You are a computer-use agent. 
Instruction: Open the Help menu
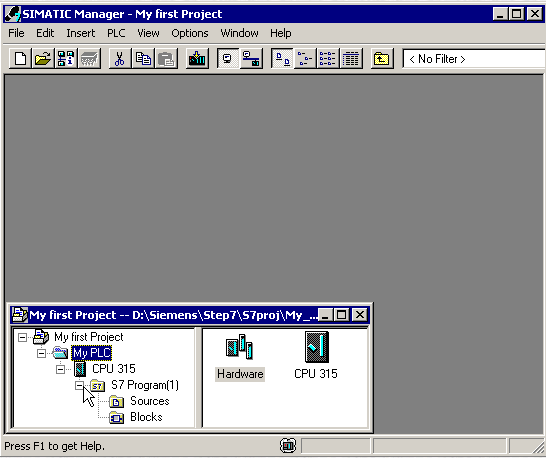(281, 33)
